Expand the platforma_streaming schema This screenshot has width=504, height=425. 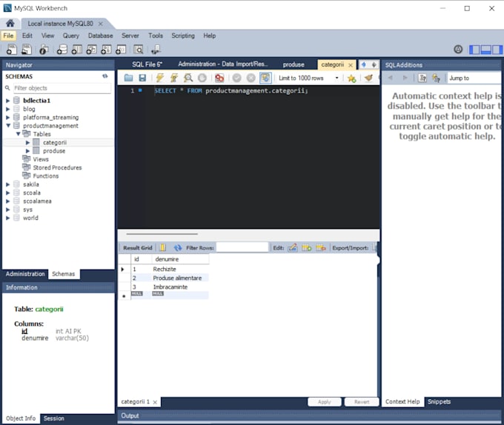coord(8,117)
